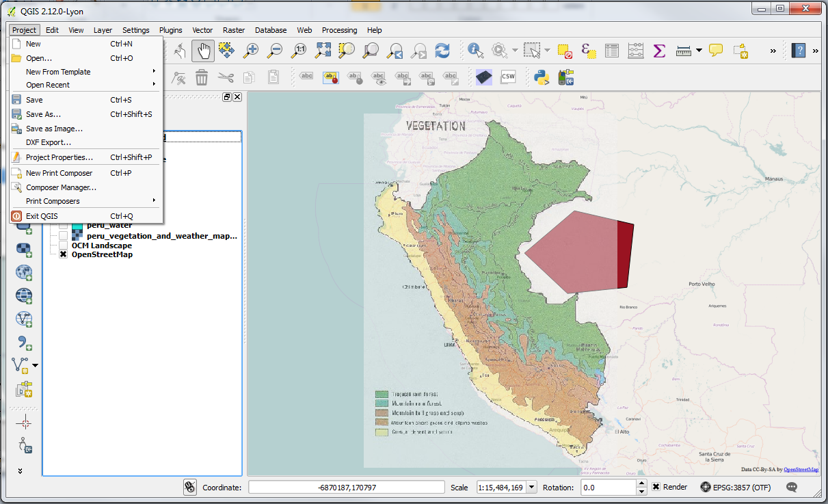Toggle the Render checkbox in status bar
The width and height of the screenshot is (828, 504).
[656, 487]
